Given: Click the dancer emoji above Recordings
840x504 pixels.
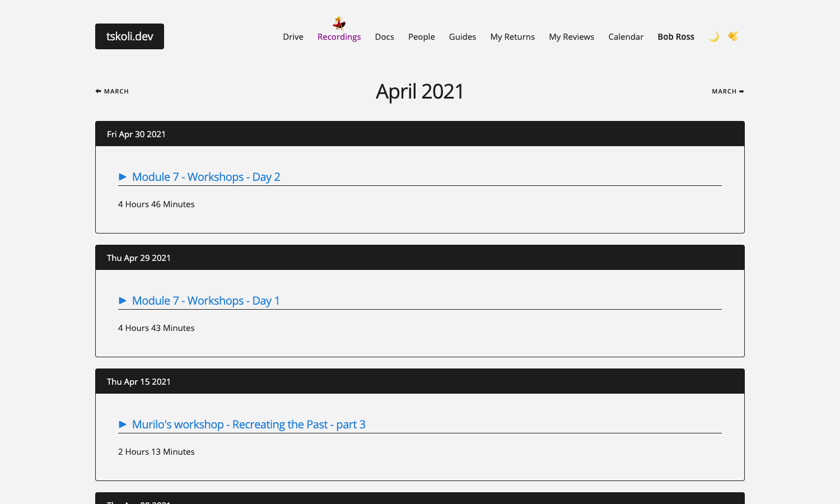Looking at the screenshot, I should click(339, 23).
